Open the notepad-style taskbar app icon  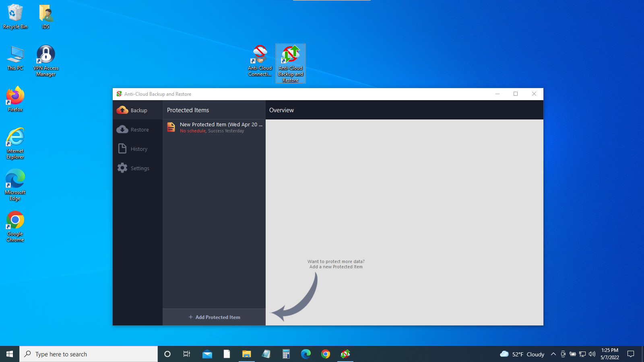(x=266, y=354)
